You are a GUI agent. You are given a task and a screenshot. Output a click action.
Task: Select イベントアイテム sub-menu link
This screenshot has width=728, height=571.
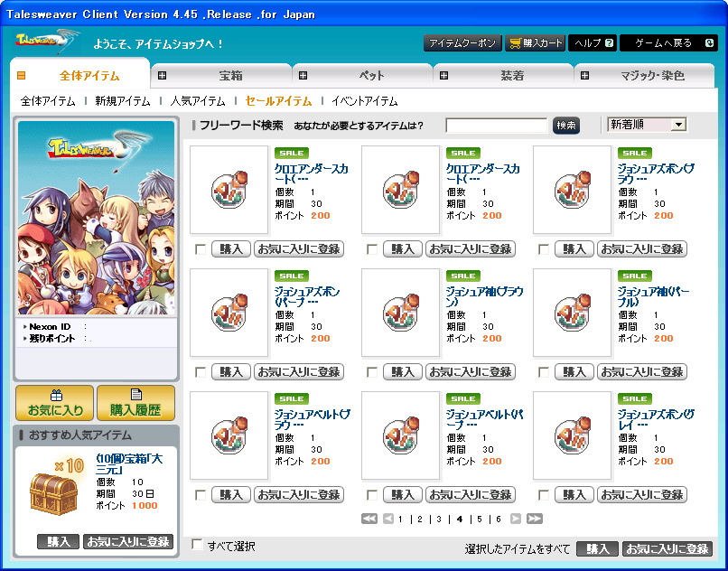tap(365, 101)
